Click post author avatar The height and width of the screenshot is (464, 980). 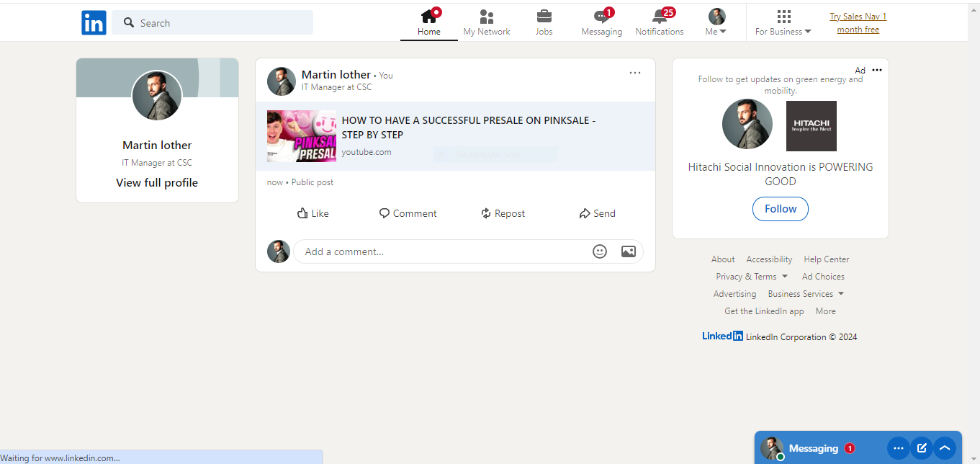click(x=282, y=81)
